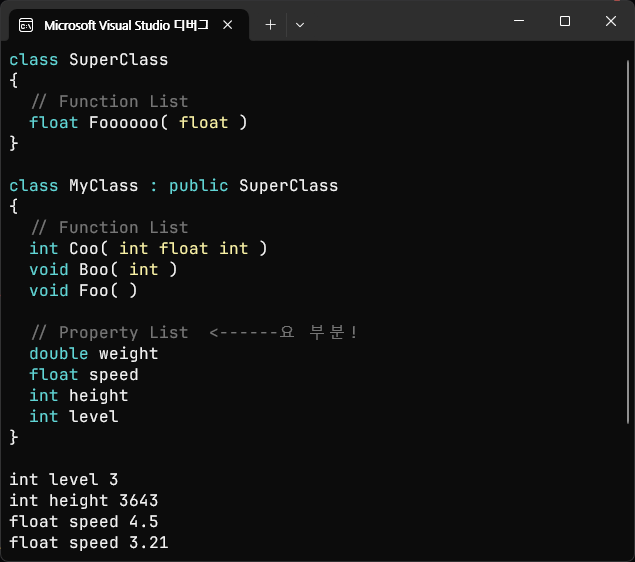Click the vertical scrollbar thumb

pyautogui.click(x=628, y=242)
